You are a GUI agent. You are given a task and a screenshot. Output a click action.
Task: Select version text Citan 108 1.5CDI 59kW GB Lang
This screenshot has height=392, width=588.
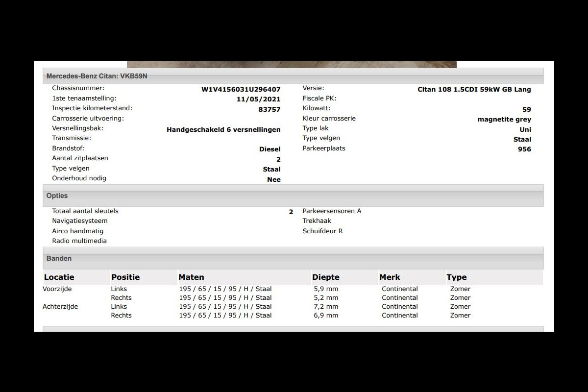(474, 89)
